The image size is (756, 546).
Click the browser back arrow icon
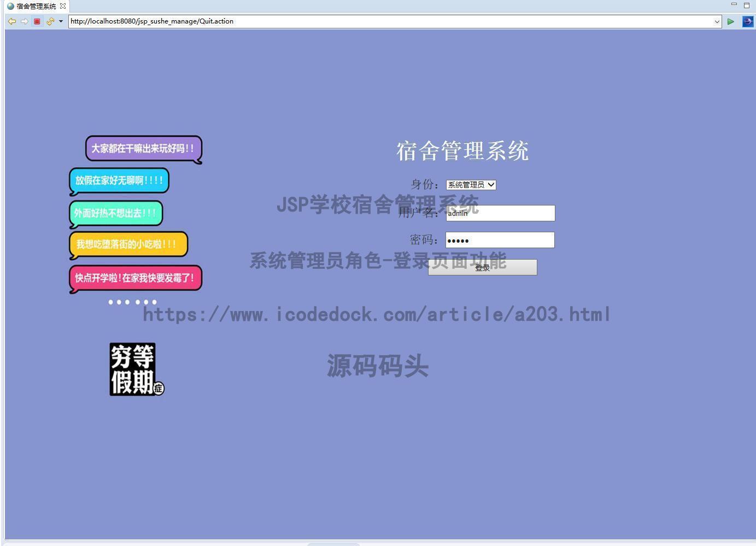[11, 21]
